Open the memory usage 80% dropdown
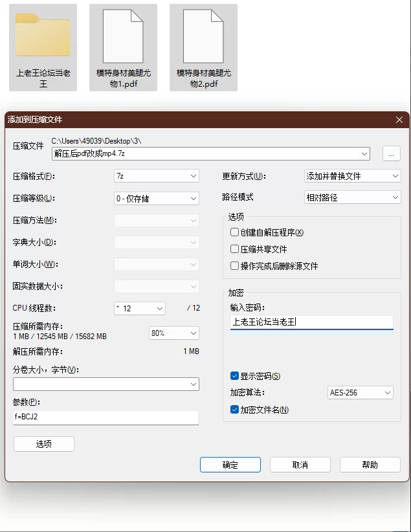The image size is (411, 532). coord(173,333)
